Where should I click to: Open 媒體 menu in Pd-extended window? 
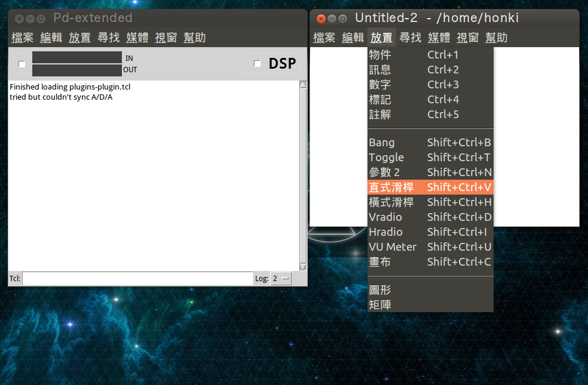137,38
